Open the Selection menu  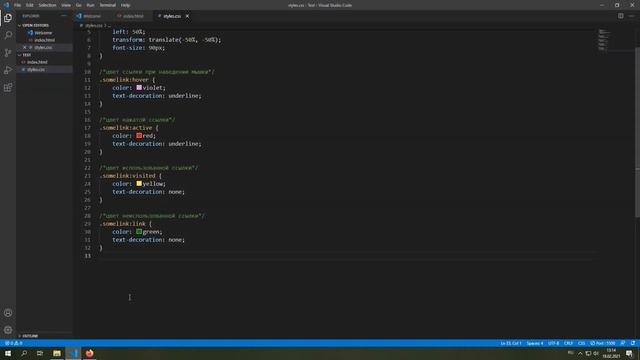pos(47,5)
